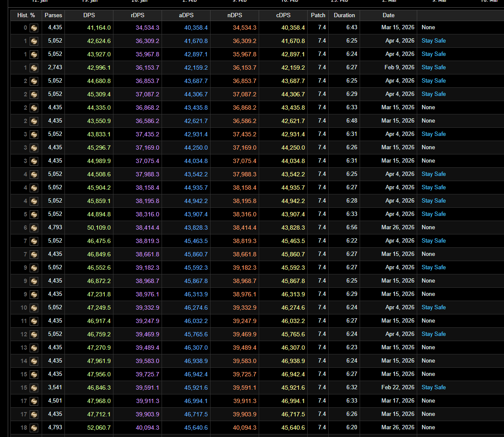
Task: Sort by the nDPS column header
Action: click(235, 15)
